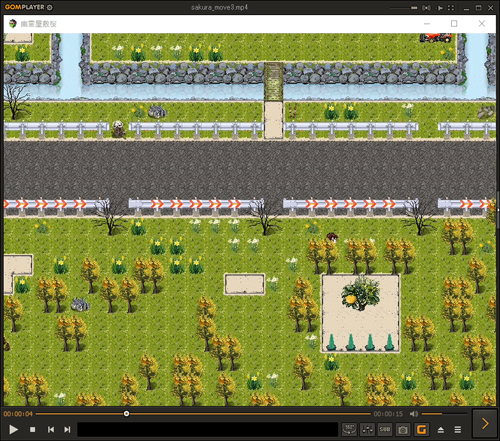
Task: Maximize the GOM Player window
Action: [x=478, y=8]
